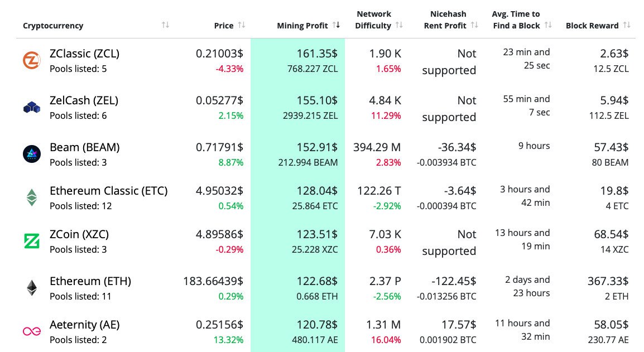Image resolution: width=644 pixels, height=352 pixels.
Task: Click the Ethereum black diamond icon
Action: (31, 288)
